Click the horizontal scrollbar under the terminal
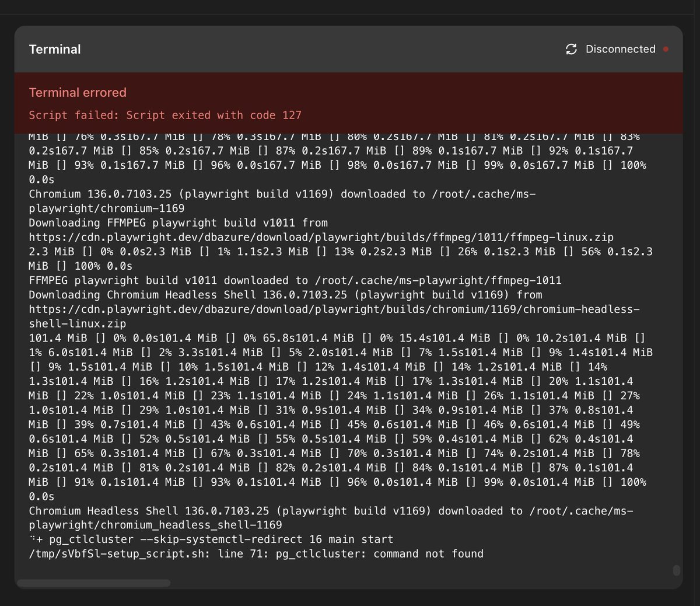Viewport: 700px width, 606px height. pyautogui.click(x=93, y=583)
